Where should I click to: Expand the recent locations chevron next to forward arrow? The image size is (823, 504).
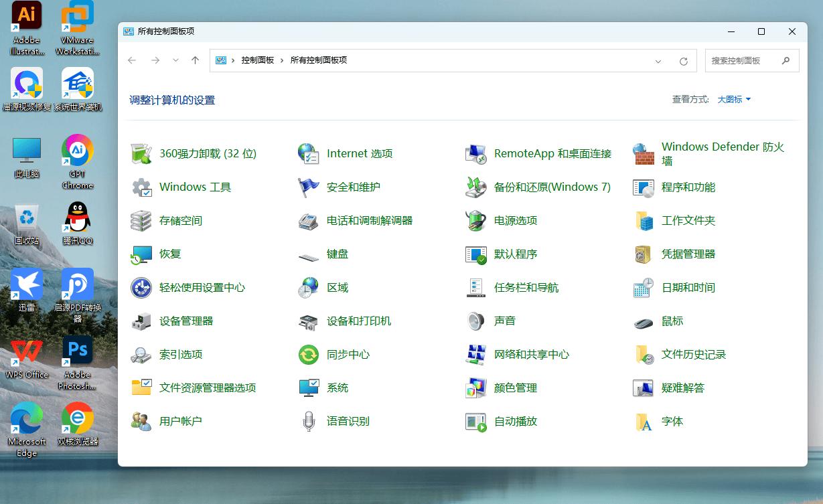pos(175,60)
